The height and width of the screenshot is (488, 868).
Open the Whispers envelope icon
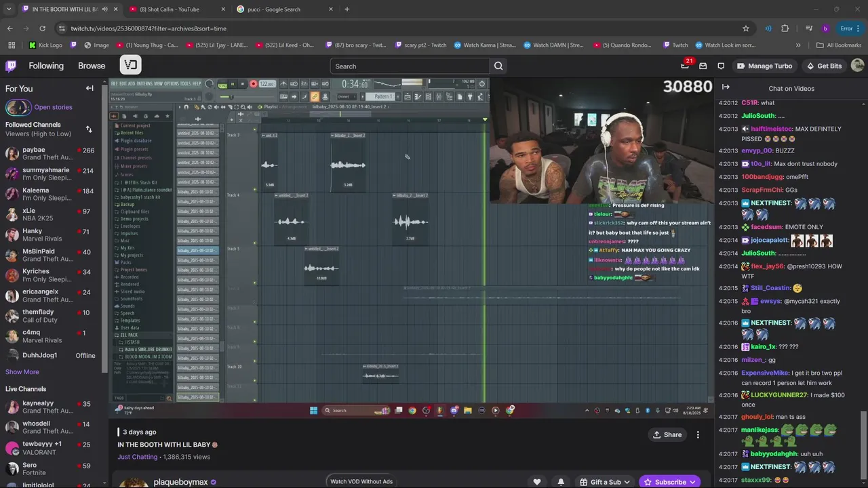703,66
